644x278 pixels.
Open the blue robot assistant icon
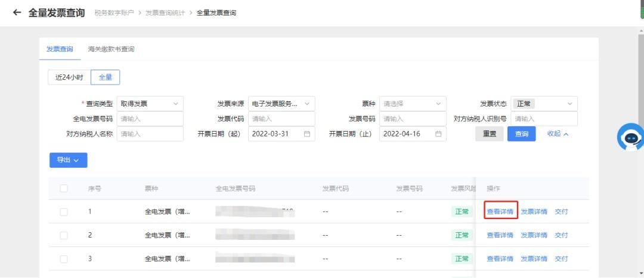(632, 138)
